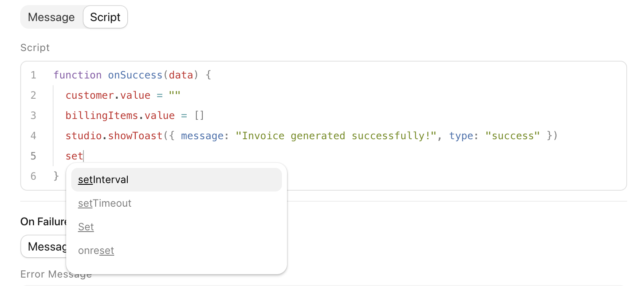Click the billingItems variable in code

coord(102,116)
